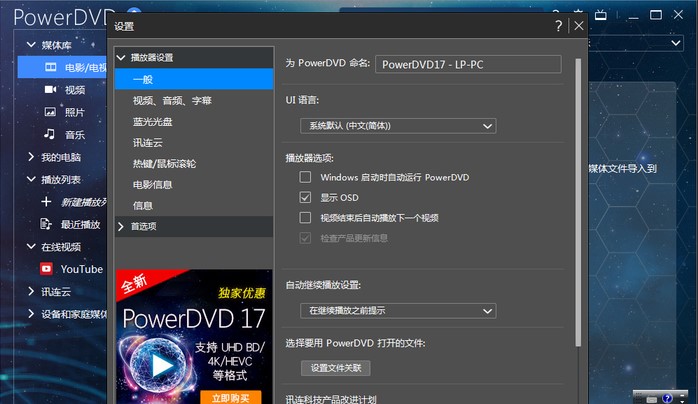This screenshot has height=404, width=698.
Task: Open main window top-right dropdown arrow
Action: tap(676, 43)
